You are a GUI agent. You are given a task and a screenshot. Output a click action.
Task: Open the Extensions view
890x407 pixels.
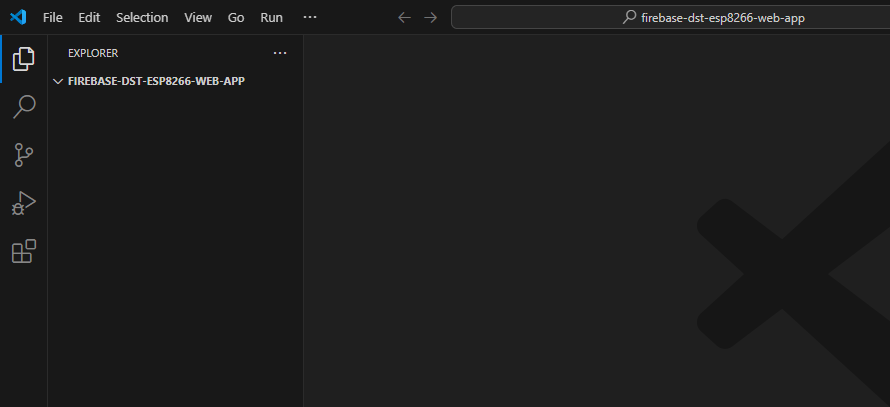pos(23,251)
